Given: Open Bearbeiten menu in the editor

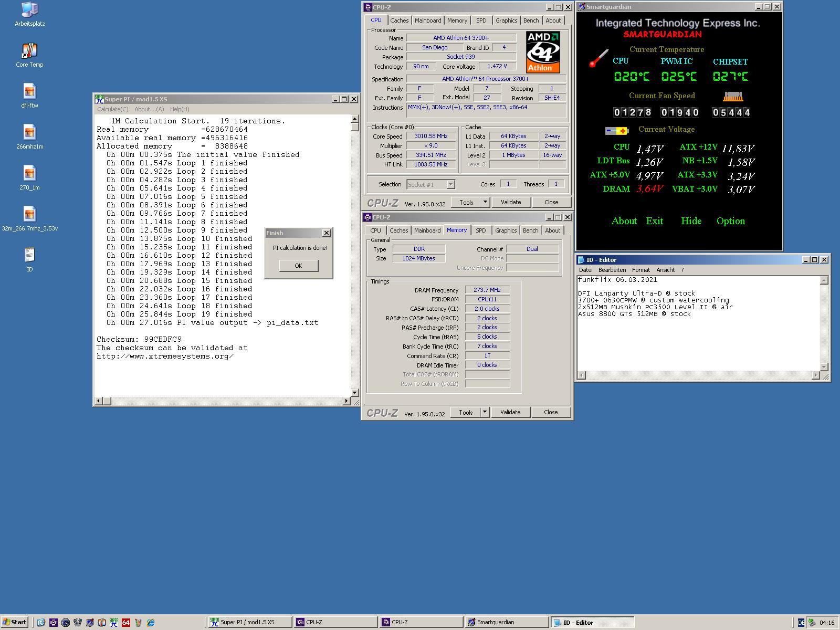Looking at the screenshot, I should point(612,270).
